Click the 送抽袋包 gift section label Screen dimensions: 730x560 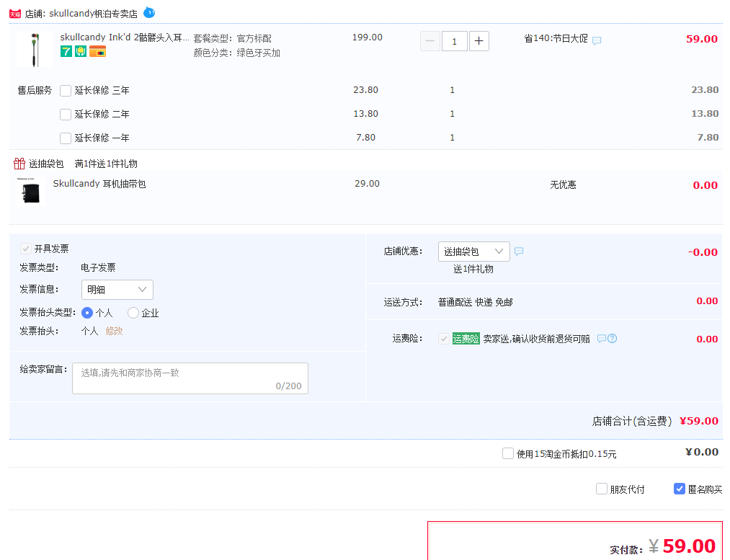pyautogui.click(x=46, y=164)
